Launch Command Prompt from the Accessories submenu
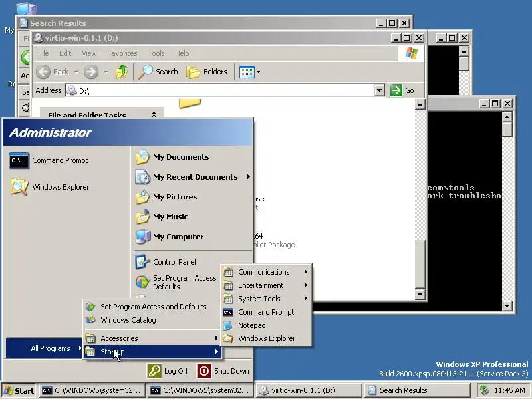The height and width of the screenshot is (399, 532). click(266, 312)
